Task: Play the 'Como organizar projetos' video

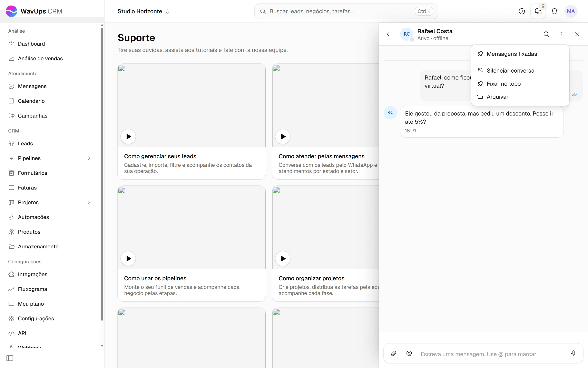Action: click(x=283, y=258)
